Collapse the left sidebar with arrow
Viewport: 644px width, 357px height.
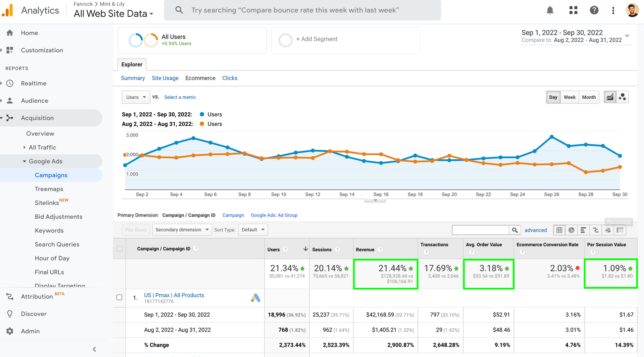(94, 349)
